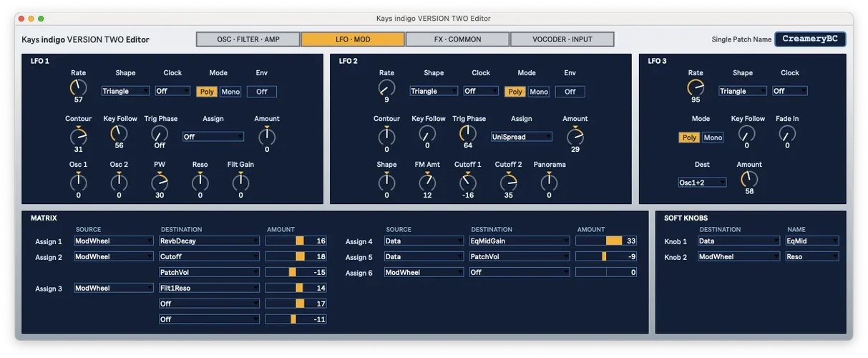The width and height of the screenshot is (868, 358).
Task: Click the LFO 1 Filt Gain knob
Action: 240,183
